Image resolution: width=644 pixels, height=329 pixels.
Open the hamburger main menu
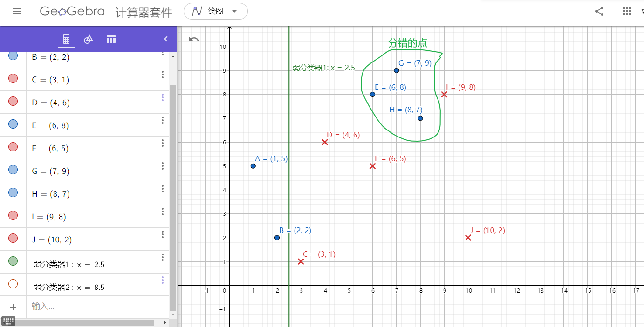(17, 11)
